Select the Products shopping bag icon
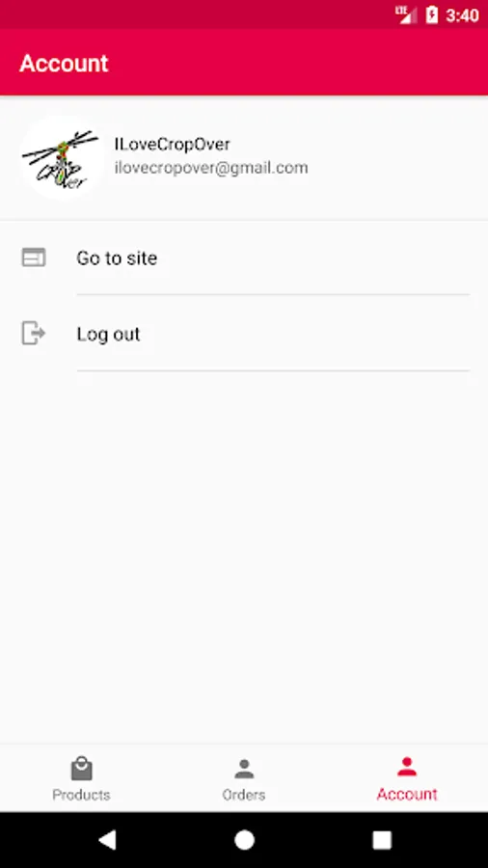 point(81,769)
